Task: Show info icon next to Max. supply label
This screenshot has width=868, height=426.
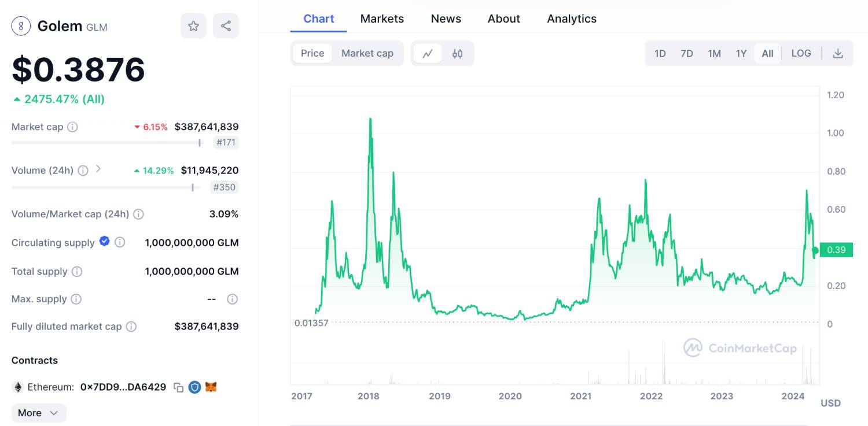Action: (x=76, y=299)
